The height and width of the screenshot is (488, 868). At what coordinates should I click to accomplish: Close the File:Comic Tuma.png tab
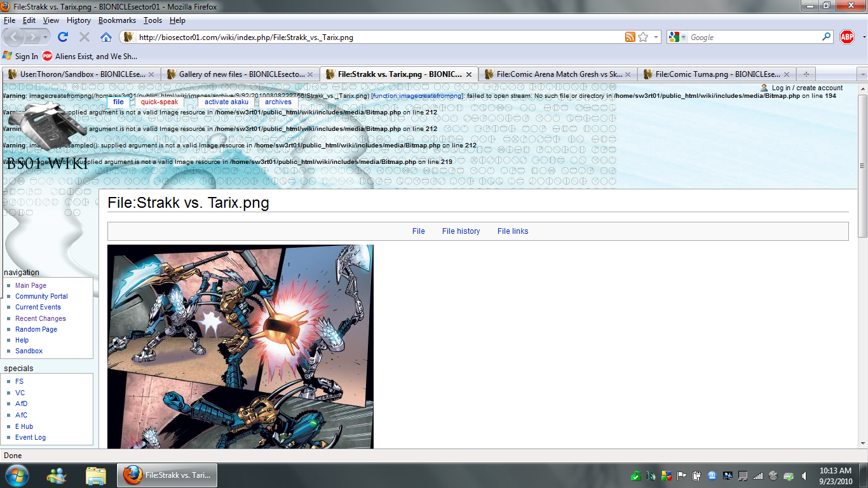click(787, 74)
